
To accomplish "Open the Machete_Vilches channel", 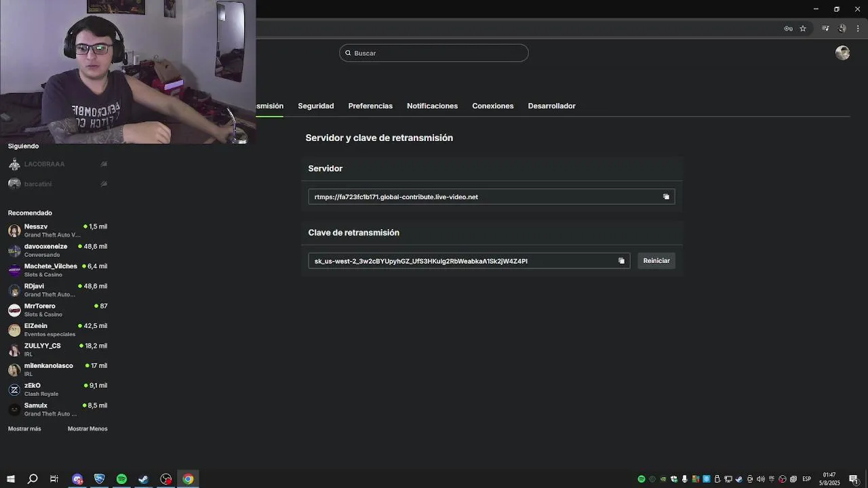I will [58, 270].
